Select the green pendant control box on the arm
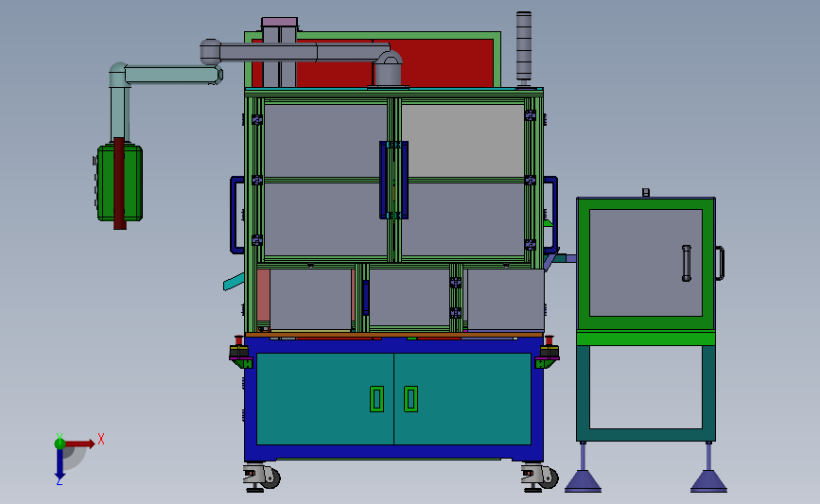 tap(120, 183)
